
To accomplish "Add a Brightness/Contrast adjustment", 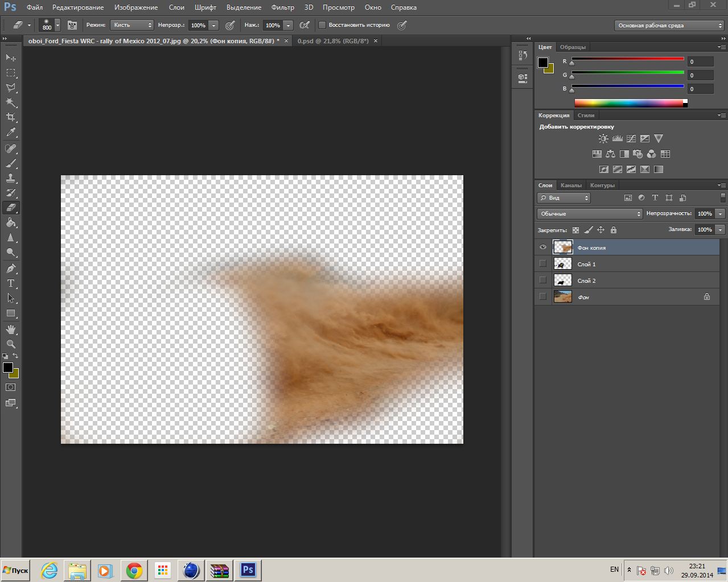I will pyautogui.click(x=603, y=139).
